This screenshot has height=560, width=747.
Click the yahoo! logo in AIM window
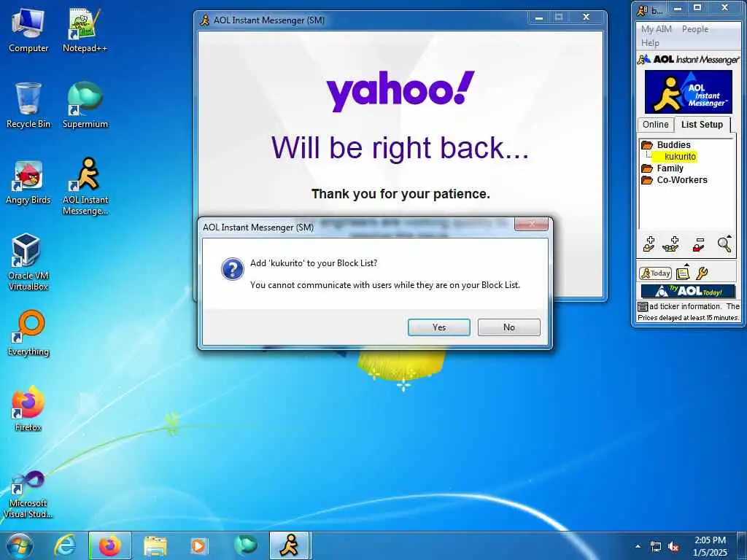pyautogui.click(x=400, y=91)
